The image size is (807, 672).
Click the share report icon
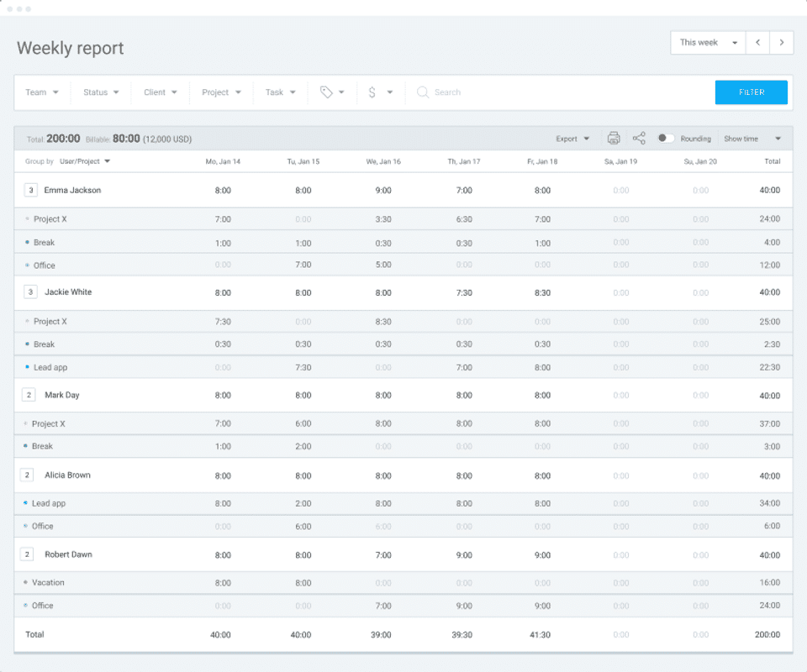coord(639,139)
